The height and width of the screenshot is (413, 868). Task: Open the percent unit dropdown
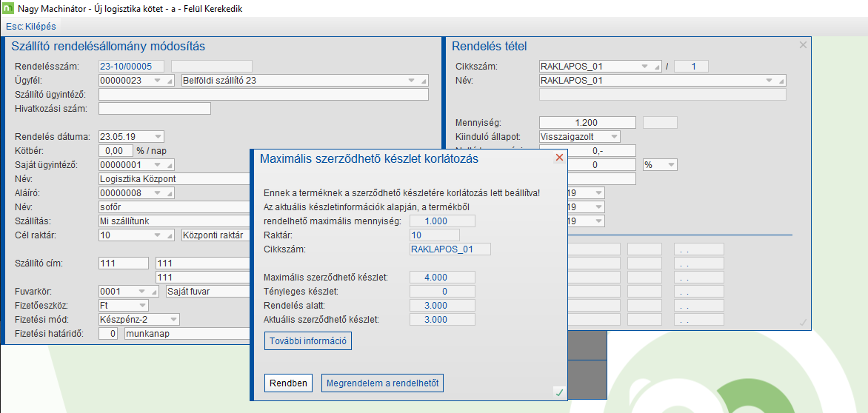(670, 165)
